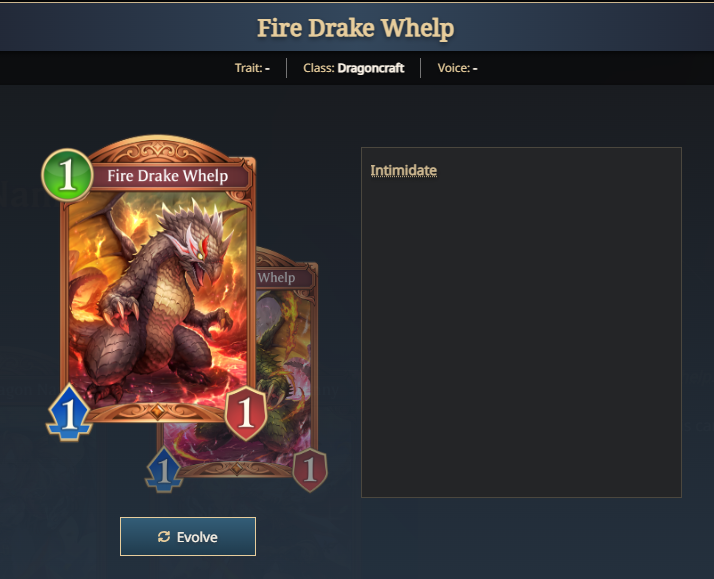This screenshot has width=714, height=579.
Task: Click the Fire Drake Whelp page title
Action: (356, 28)
